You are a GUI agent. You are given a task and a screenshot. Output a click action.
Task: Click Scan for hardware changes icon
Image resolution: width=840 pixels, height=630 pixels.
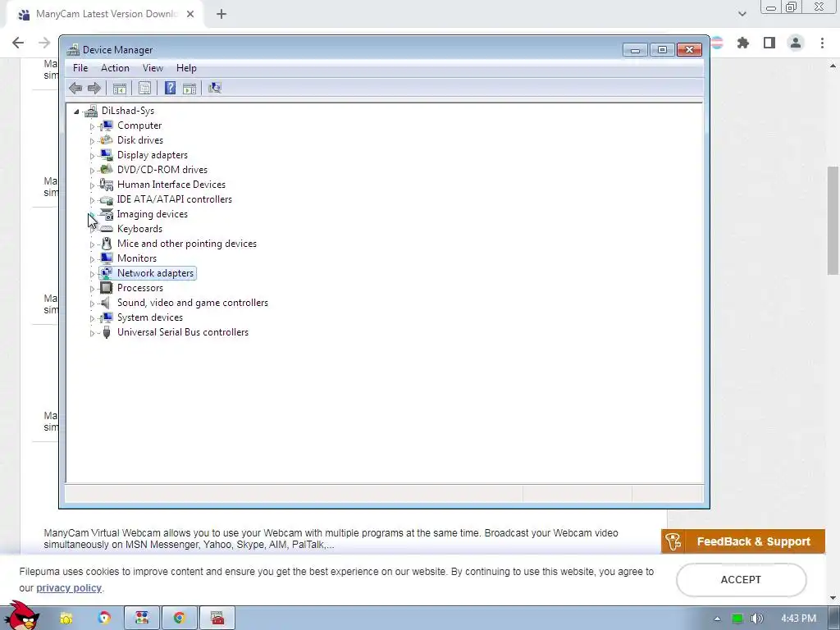pos(215,88)
